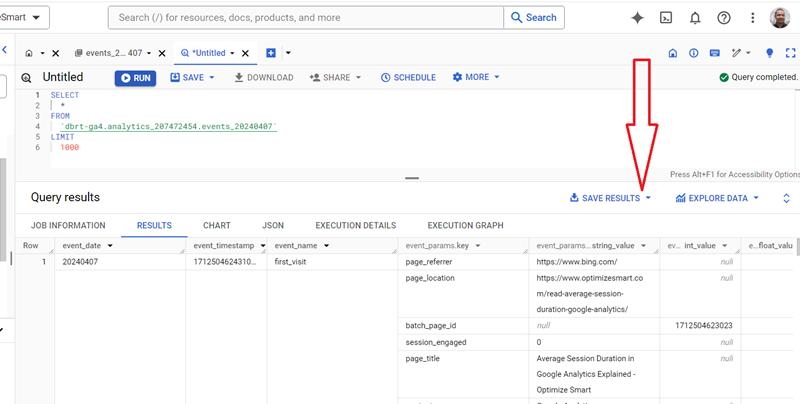This screenshot has width=800, height=404.
Task: Open the *Untitled tab dropdown arrow
Action: pos(232,53)
